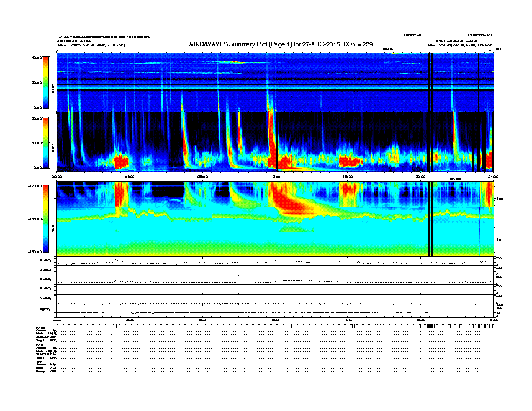The height and width of the screenshot is (411, 532).
Task: Select the RAD1 color scale bar
Action: 46,143
